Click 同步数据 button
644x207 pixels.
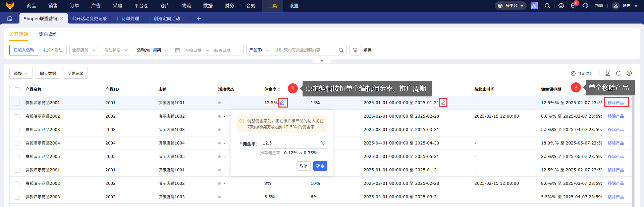pos(48,73)
